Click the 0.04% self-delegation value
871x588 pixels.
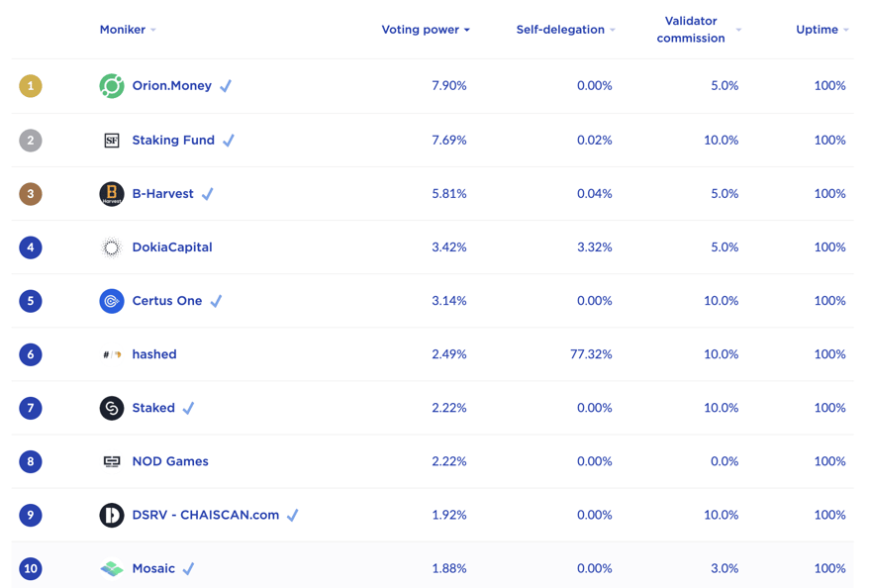[595, 193]
